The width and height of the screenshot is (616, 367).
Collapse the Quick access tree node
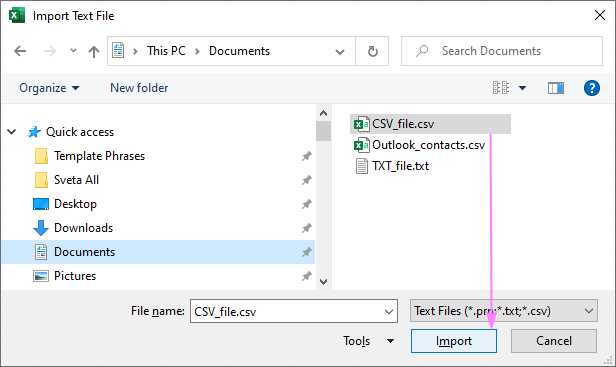coord(12,132)
